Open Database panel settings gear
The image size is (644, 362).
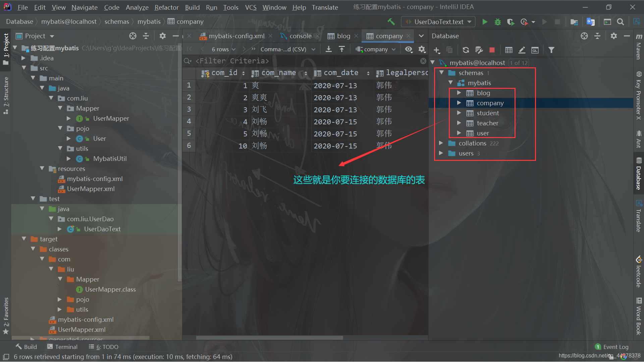coord(614,36)
